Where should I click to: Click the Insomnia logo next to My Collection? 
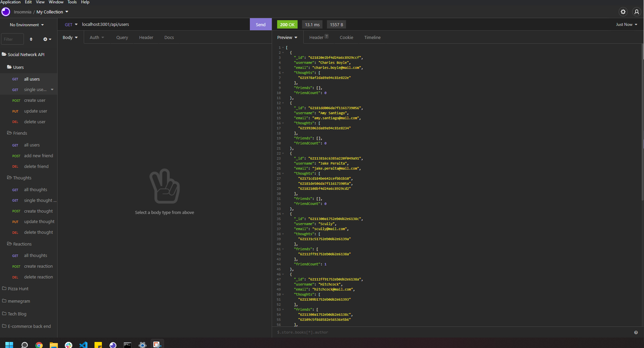point(5,11)
